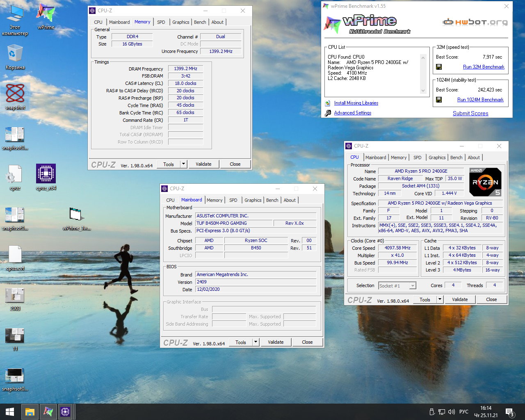This screenshot has height=420, width=525.
Task: Open the wPrime desktop shortcut
Action: [46, 16]
